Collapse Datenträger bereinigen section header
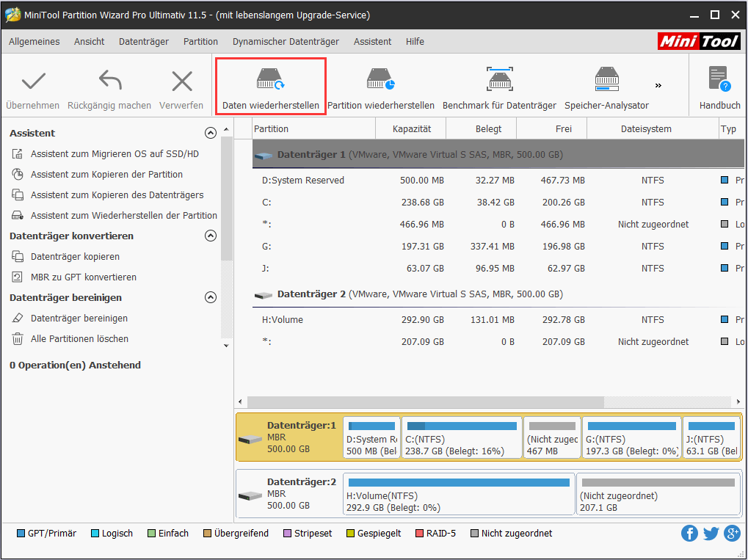748x560 pixels. (211, 297)
